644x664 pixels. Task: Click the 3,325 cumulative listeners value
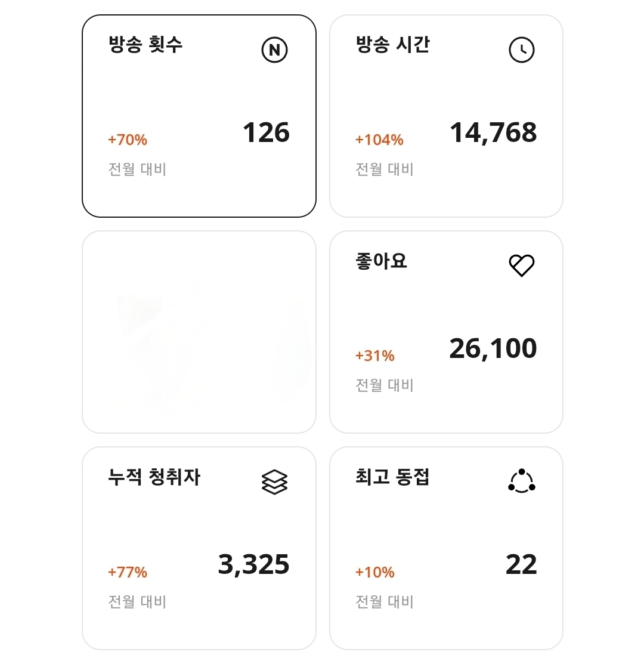pyautogui.click(x=254, y=565)
